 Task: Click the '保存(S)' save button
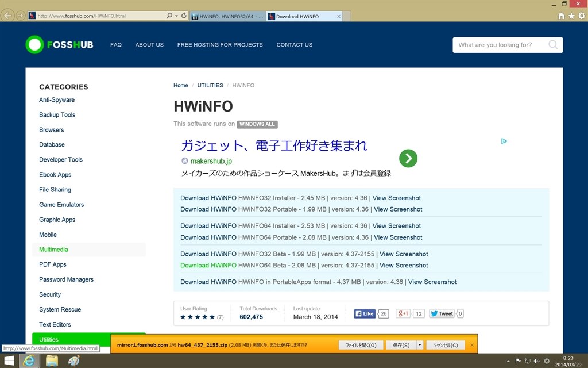(401, 345)
